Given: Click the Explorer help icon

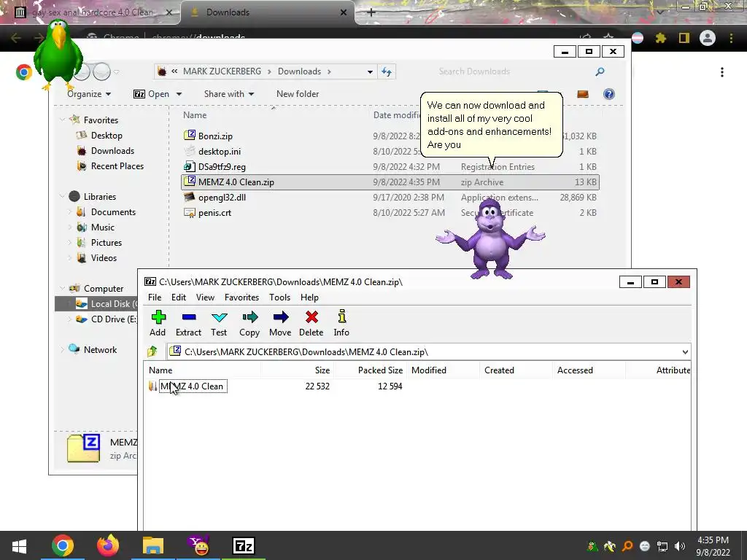Looking at the screenshot, I should click(609, 94).
